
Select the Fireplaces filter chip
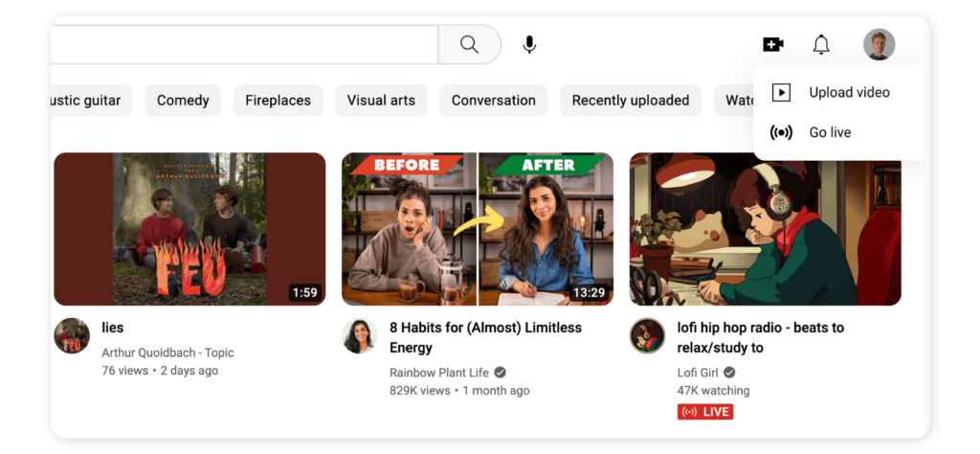click(278, 100)
